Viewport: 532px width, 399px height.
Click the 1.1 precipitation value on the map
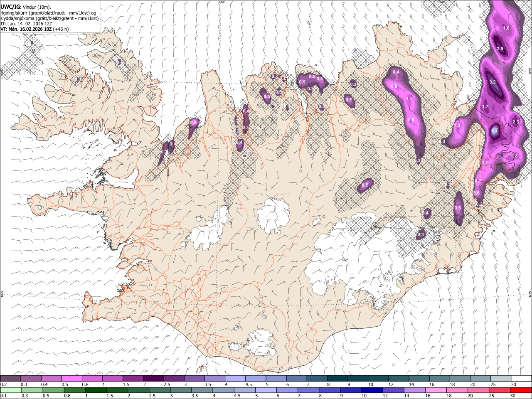[409, 99]
